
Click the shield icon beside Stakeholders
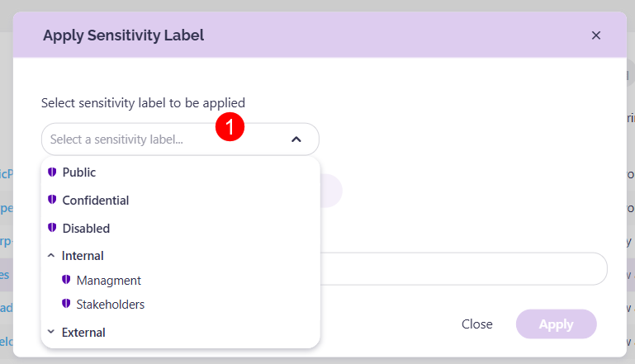pyautogui.click(x=66, y=305)
